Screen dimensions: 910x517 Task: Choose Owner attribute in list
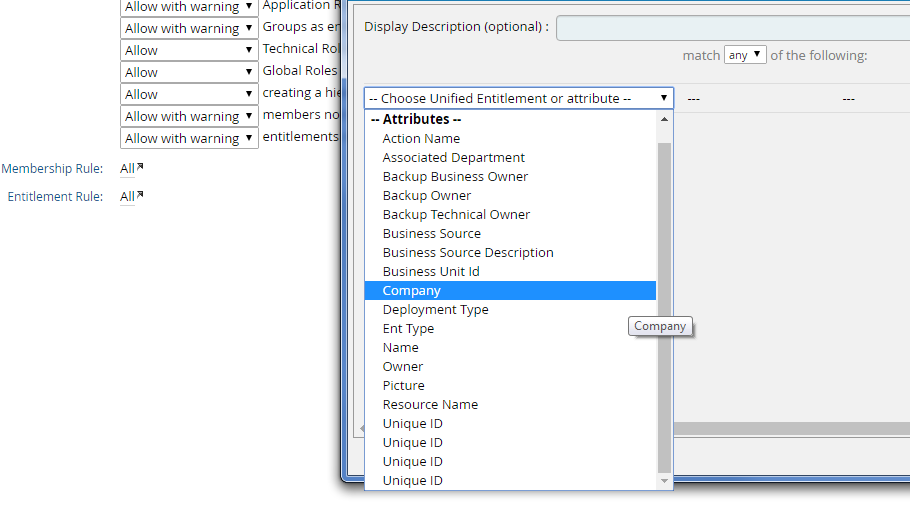point(510,367)
